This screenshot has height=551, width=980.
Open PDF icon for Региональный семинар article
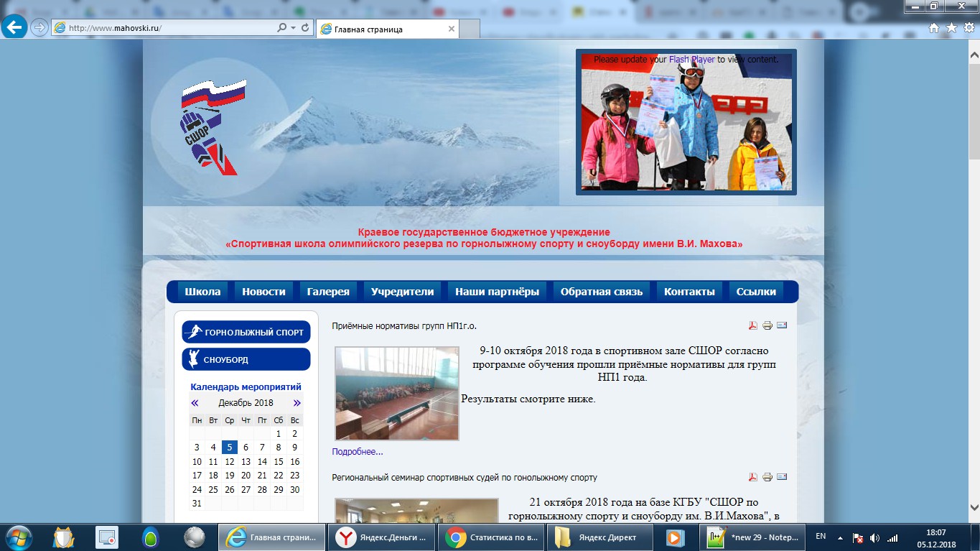pyautogui.click(x=753, y=477)
